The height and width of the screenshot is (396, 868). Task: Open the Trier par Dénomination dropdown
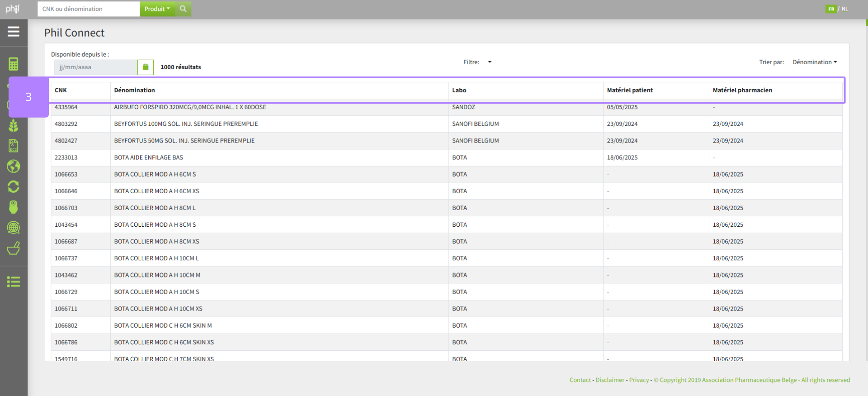click(x=815, y=62)
